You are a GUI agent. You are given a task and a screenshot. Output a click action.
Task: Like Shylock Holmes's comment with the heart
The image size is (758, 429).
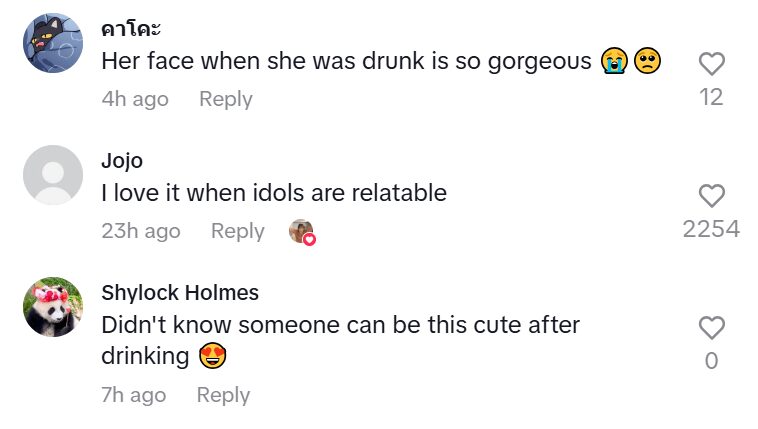(x=711, y=328)
